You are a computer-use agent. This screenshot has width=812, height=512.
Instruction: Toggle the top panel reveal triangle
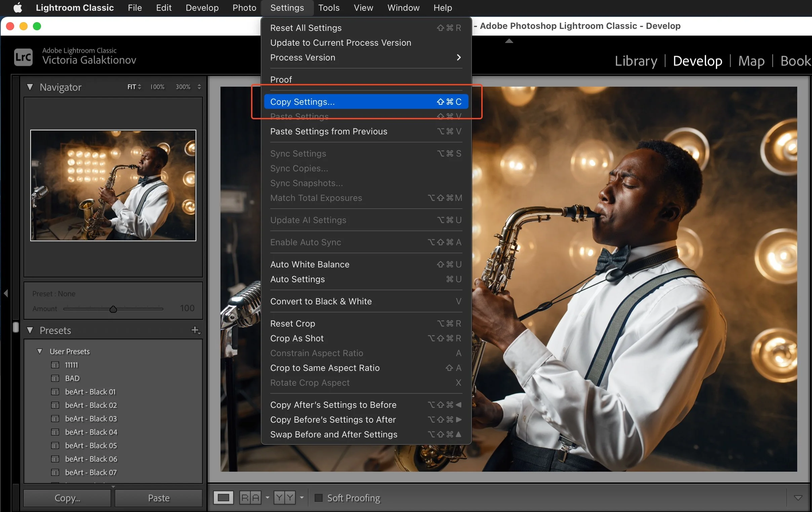(x=509, y=41)
